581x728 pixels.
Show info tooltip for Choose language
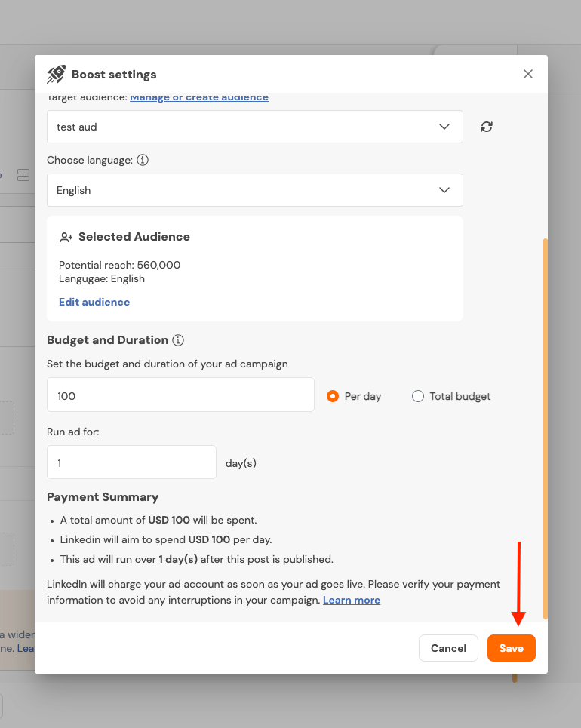pyautogui.click(x=143, y=160)
